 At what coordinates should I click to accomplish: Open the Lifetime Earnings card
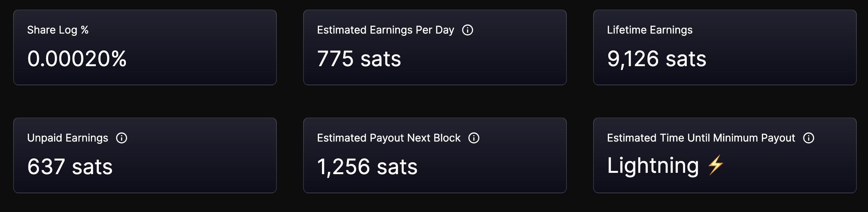pyautogui.click(x=725, y=47)
